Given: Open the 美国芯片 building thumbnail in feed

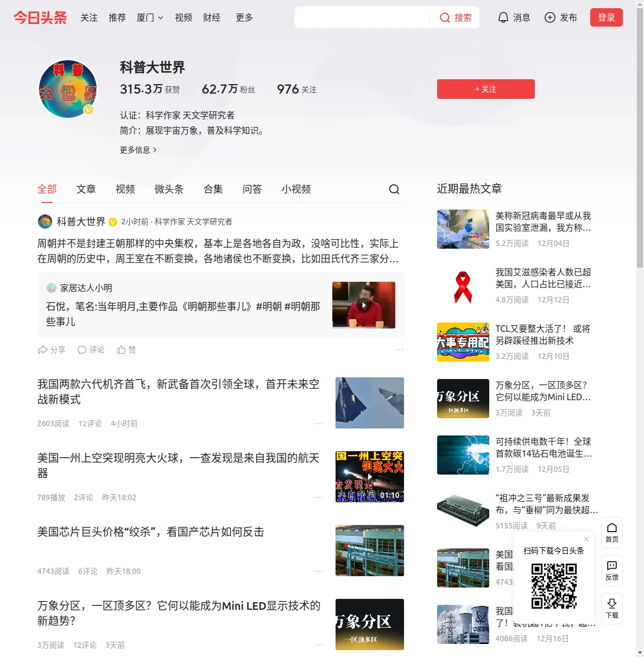Looking at the screenshot, I should point(370,551).
